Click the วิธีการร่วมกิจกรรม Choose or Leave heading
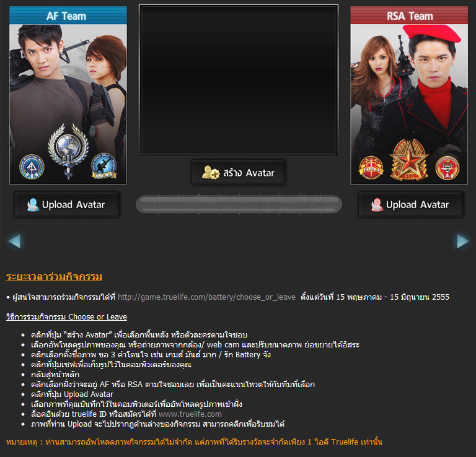This screenshot has width=476, height=457. 66,316
